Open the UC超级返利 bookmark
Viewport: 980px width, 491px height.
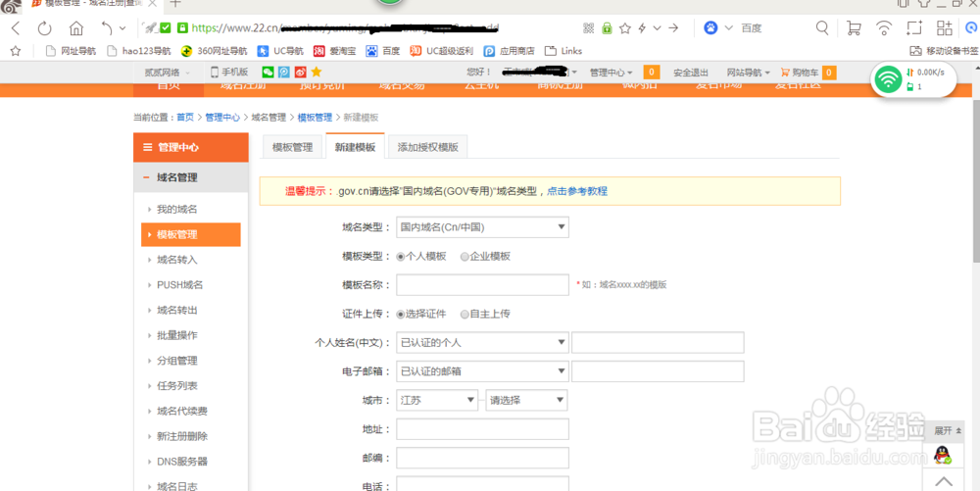pyautogui.click(x=441, y=51)
